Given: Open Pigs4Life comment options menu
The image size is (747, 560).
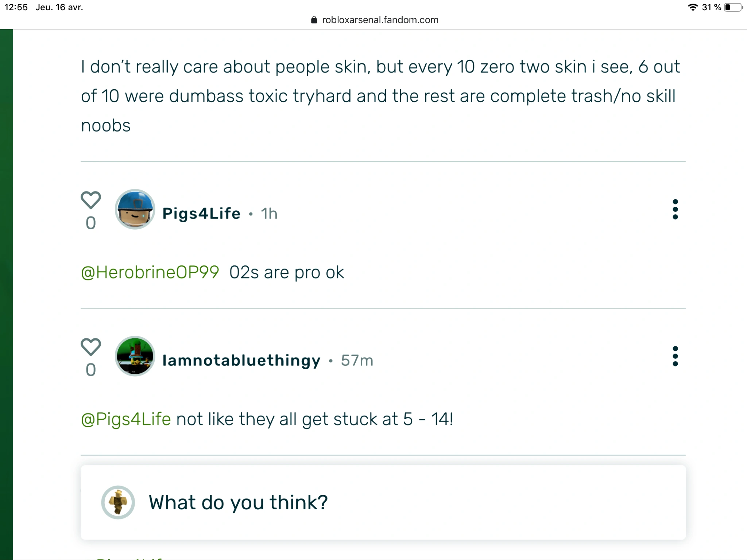Looking at the screenshot, I should [675, 209].
